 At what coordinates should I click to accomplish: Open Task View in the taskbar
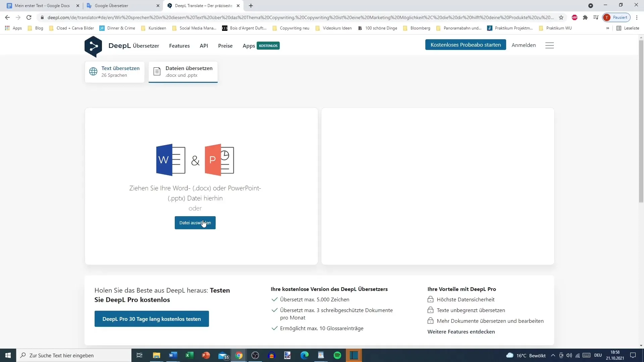pyautogui.click(x=140, y=355)
